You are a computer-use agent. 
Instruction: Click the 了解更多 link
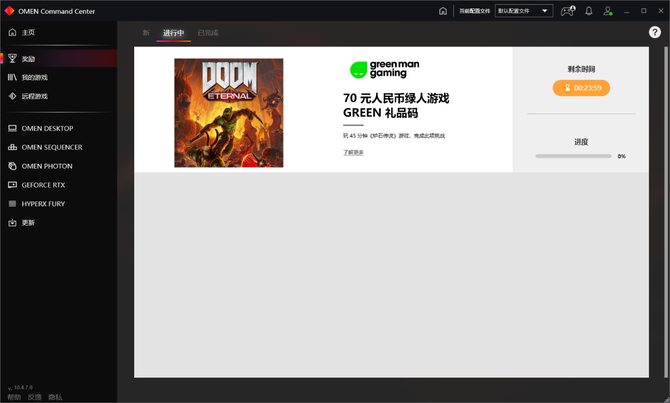coord(353,152)
